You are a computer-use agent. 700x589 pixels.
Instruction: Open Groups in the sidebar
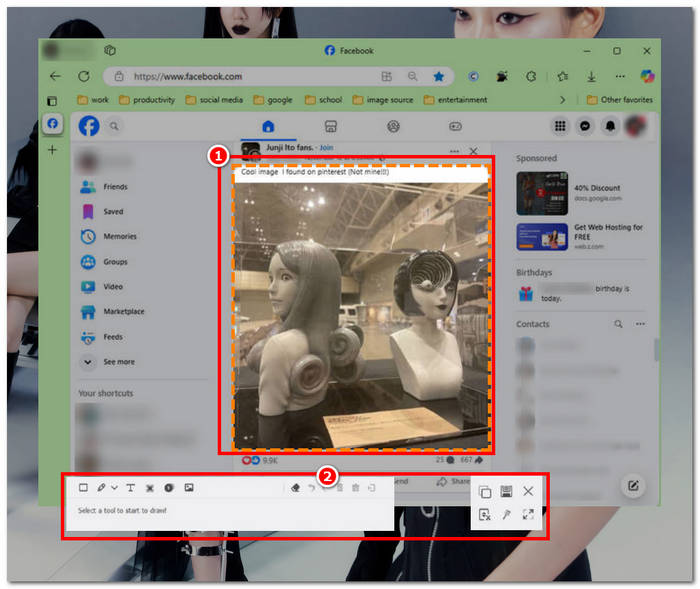[104, 261]
